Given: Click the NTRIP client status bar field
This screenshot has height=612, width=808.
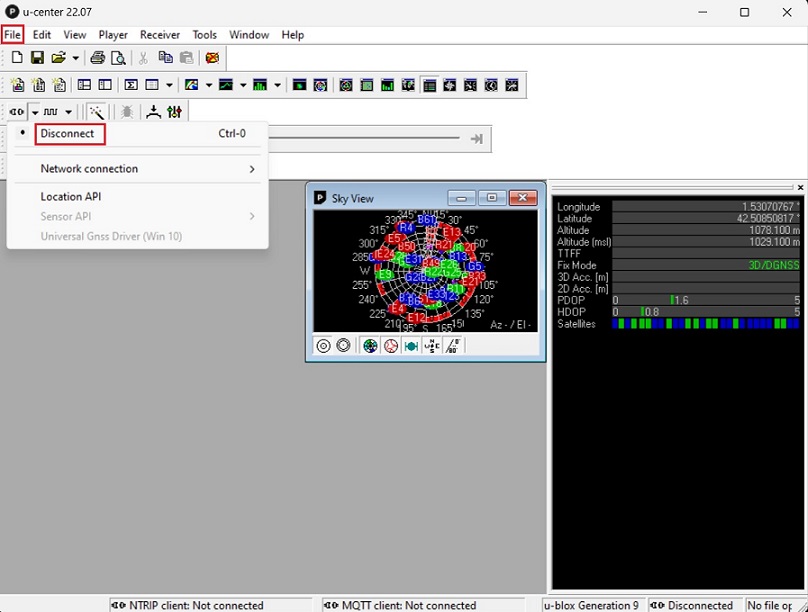Looking at the screenshot, I should tap(195, 605).
